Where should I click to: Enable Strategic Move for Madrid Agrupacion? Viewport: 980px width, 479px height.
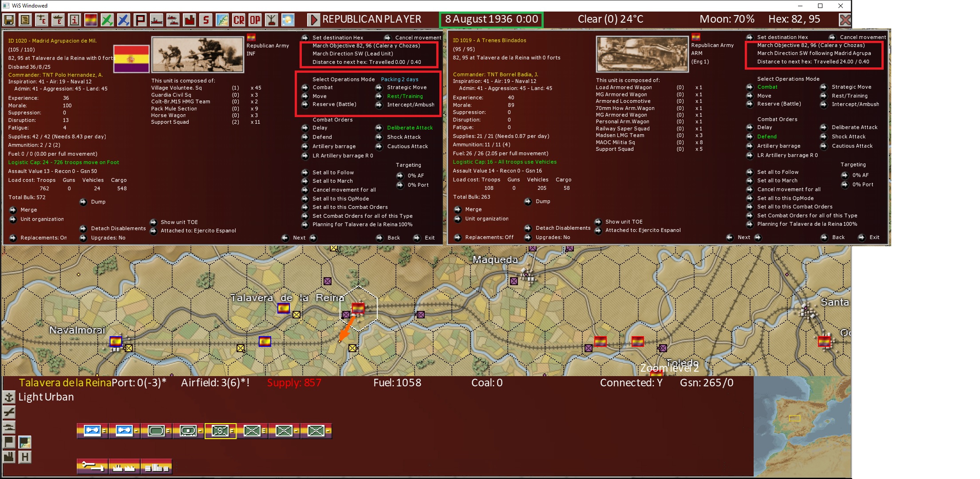pos(407,87)
